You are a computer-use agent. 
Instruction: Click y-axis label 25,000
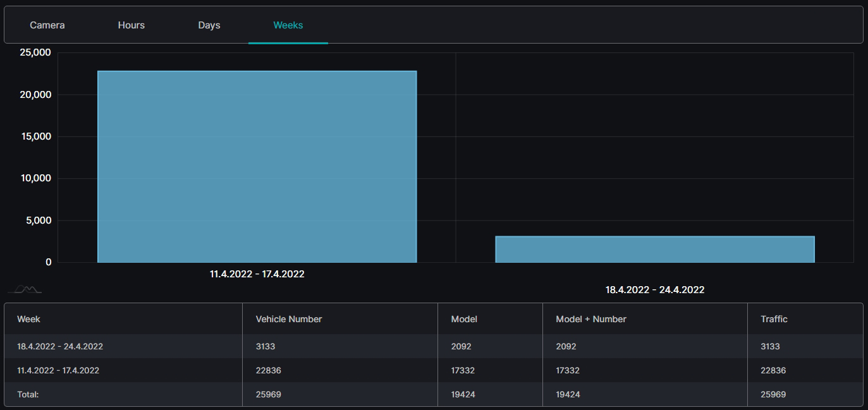click(35, 52)
